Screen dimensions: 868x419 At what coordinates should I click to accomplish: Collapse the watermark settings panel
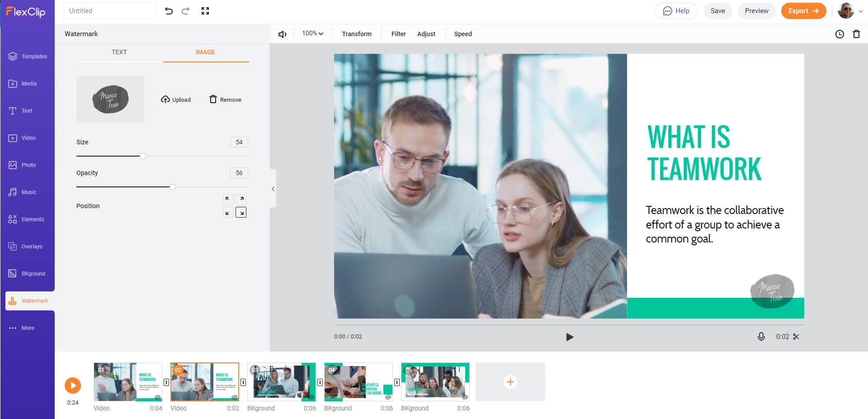(x=273, y=189)
